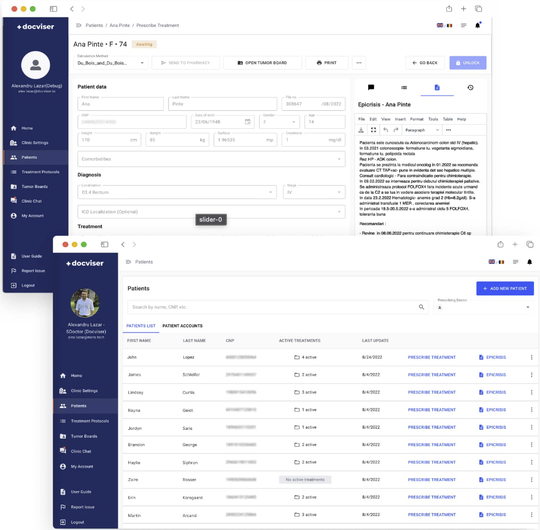Open the Prescribing Doctor dropdown
This screenshot has width=540, height=530.
(484, 307)
